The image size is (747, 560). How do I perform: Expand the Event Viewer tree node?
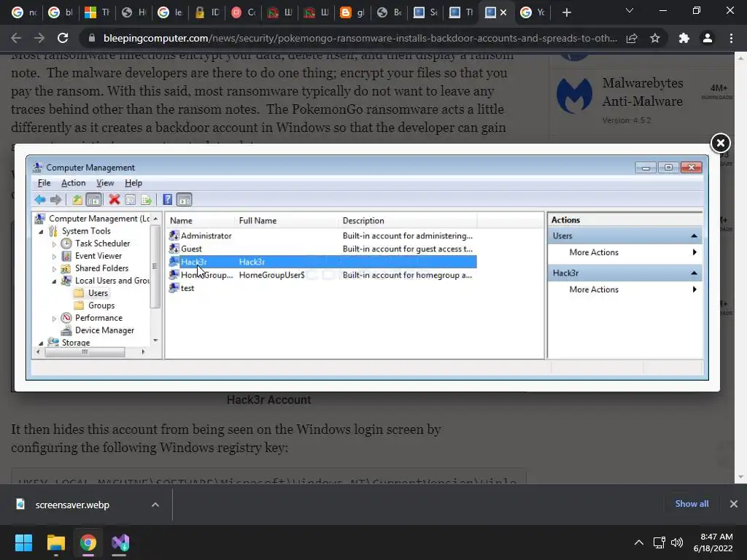click(x=54, y=256)
